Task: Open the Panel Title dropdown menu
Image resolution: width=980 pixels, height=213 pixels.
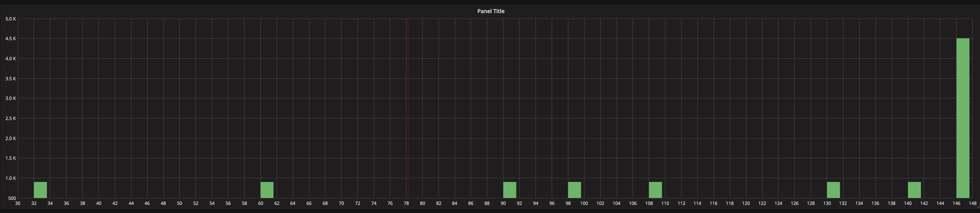Action: pyautogui.click(x=490, y=11)
